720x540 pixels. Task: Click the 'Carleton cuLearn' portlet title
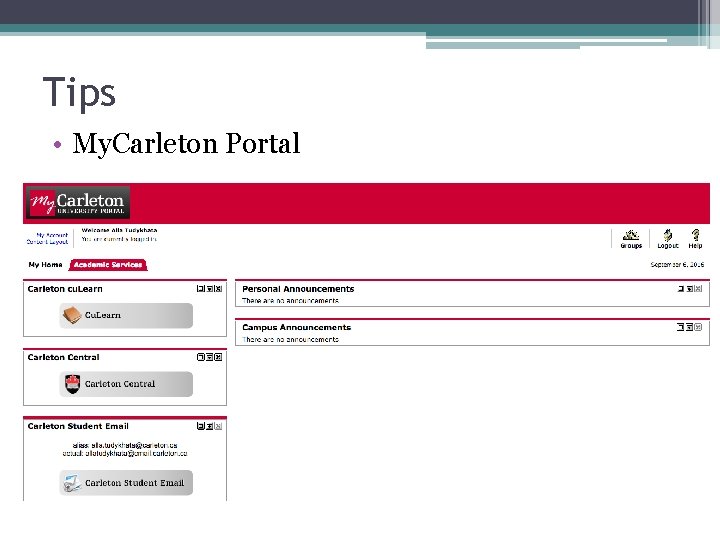point(65,289)
